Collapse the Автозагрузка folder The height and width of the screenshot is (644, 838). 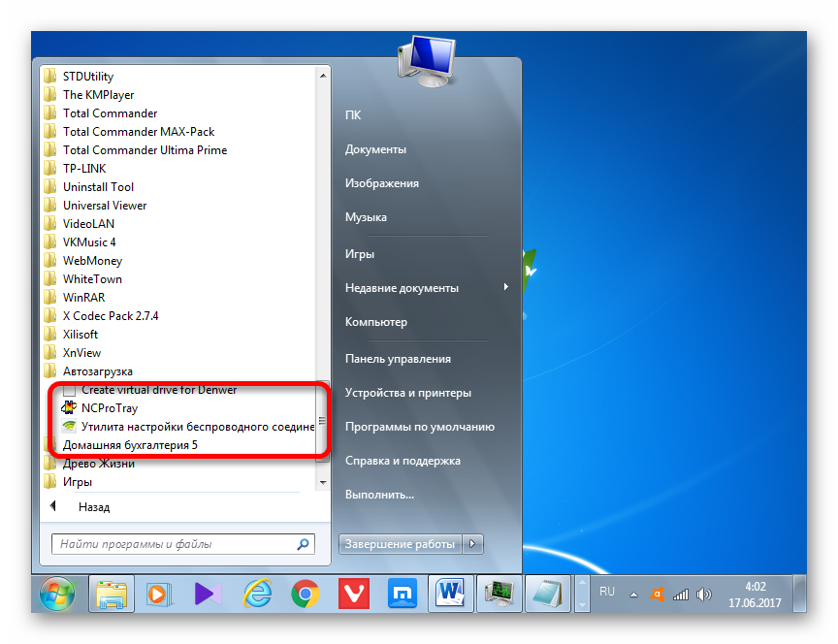(88, 371)
